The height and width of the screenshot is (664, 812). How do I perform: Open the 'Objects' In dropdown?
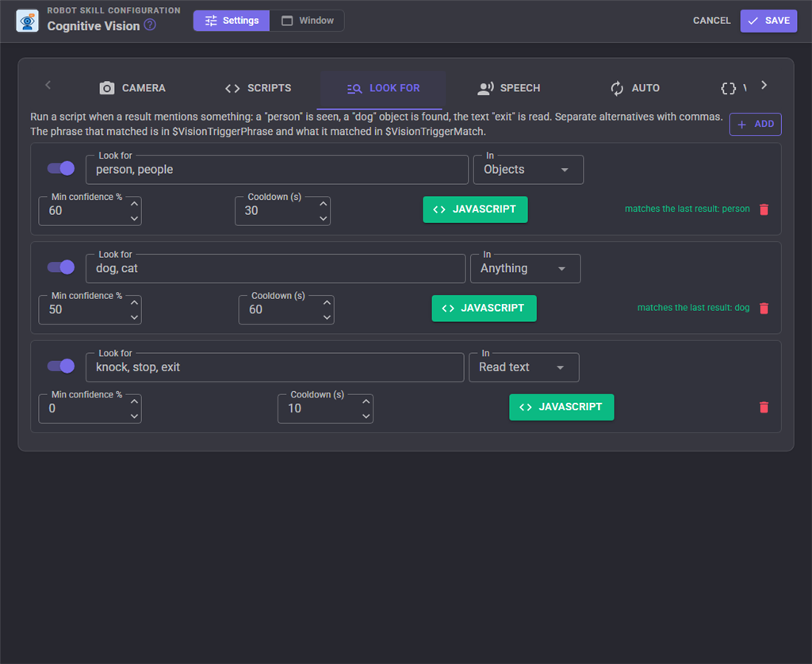[528, 170]
